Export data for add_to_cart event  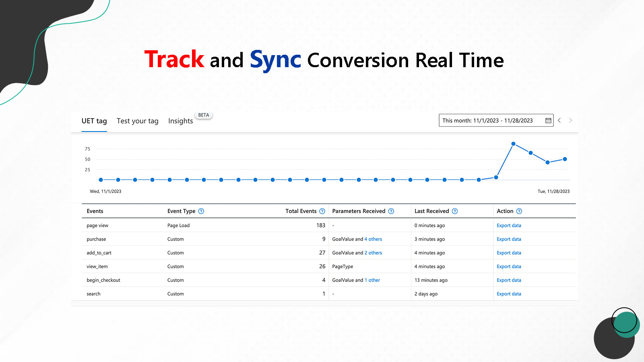tap(509, 253)
